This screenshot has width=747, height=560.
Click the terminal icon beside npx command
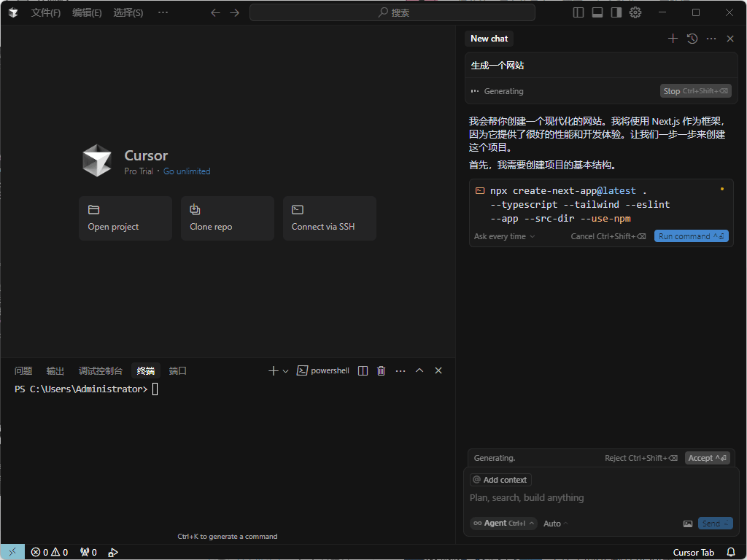(480, 191)
